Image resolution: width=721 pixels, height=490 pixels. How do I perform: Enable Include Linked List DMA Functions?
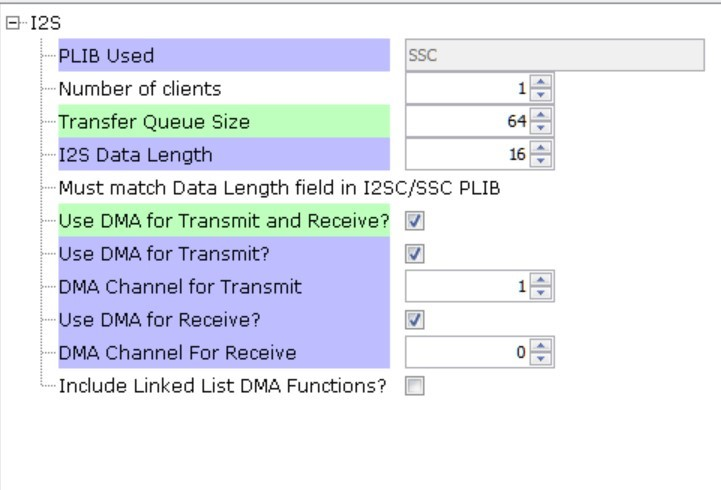(414, 386)
